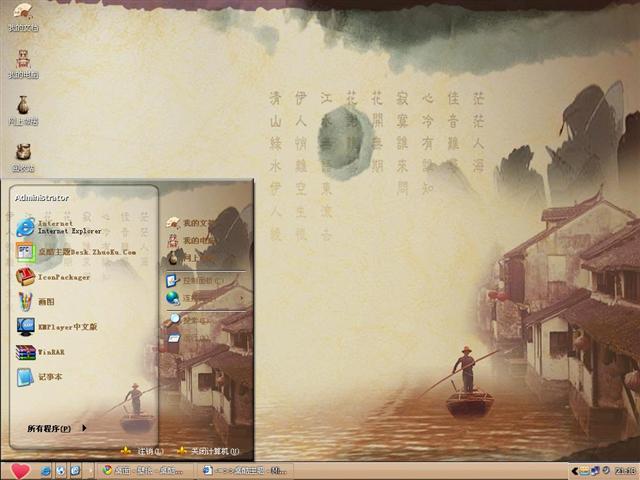This screenshot has width=640, height=480.
Task: Open Run entry in Start menu
Action: pos(188,338)
